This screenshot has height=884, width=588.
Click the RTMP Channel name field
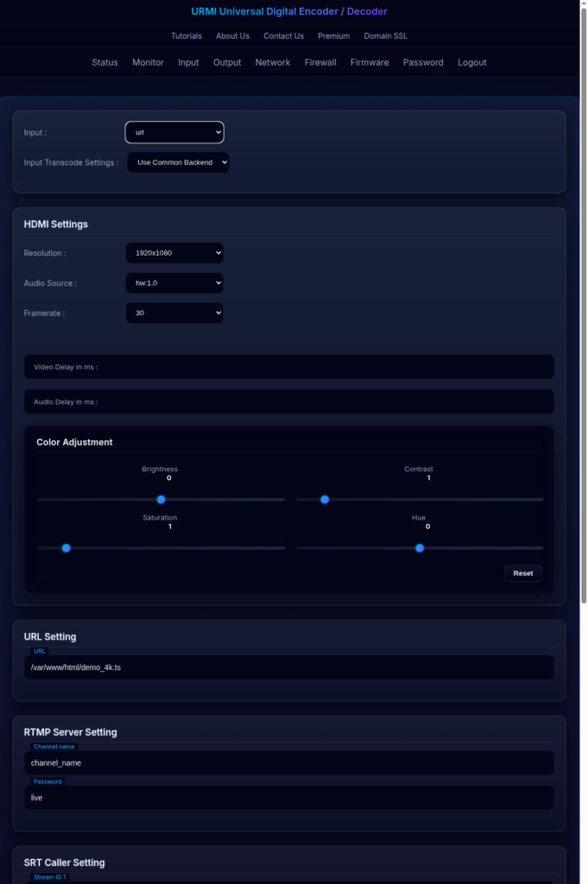tap(289, 763)
